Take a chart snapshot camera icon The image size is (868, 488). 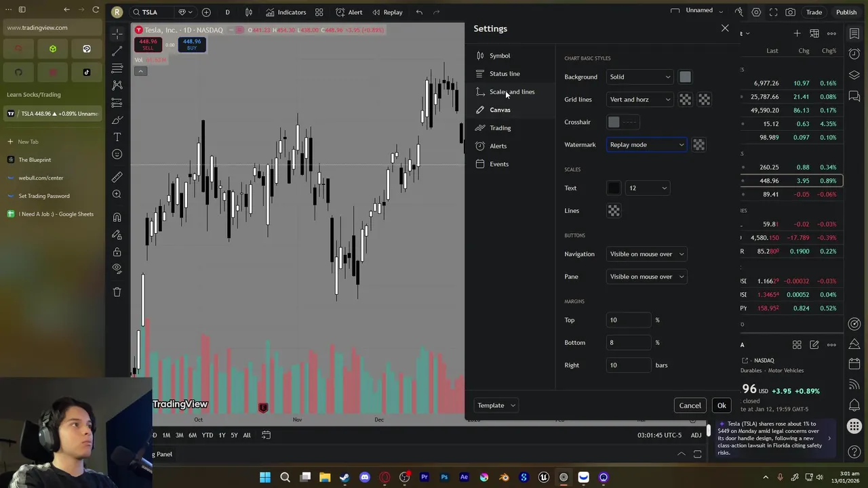[791, 12]
